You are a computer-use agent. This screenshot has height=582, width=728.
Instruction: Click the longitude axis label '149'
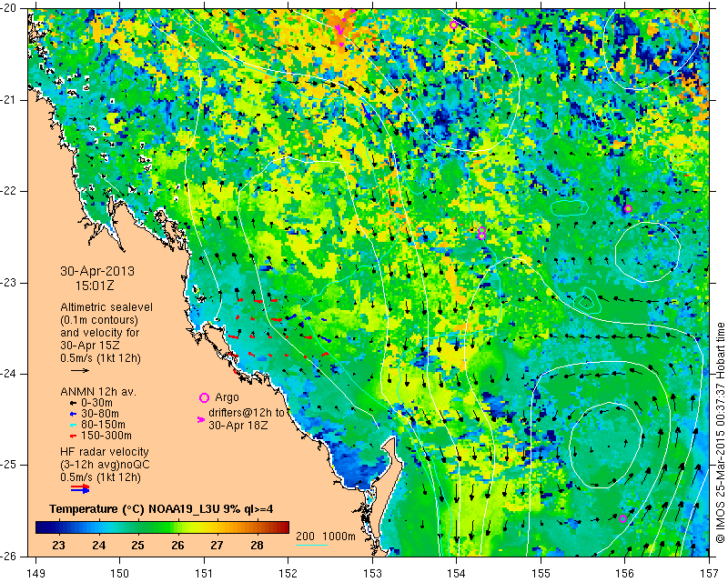[x=36, y=574]
